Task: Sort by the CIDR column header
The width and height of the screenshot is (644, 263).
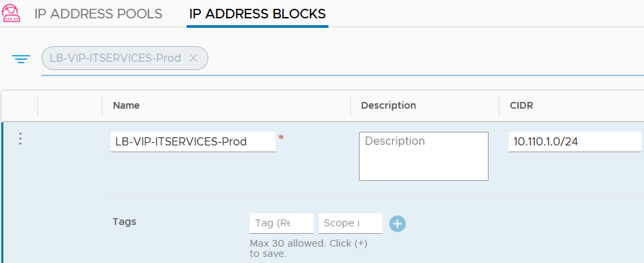Action: pyautogui.click(x=522, y=105)
